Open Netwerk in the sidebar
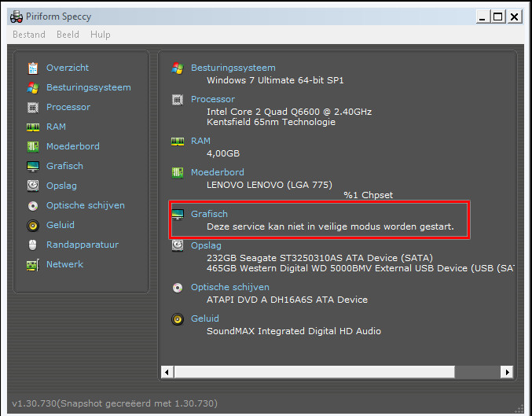 click(x=64, y=264)
